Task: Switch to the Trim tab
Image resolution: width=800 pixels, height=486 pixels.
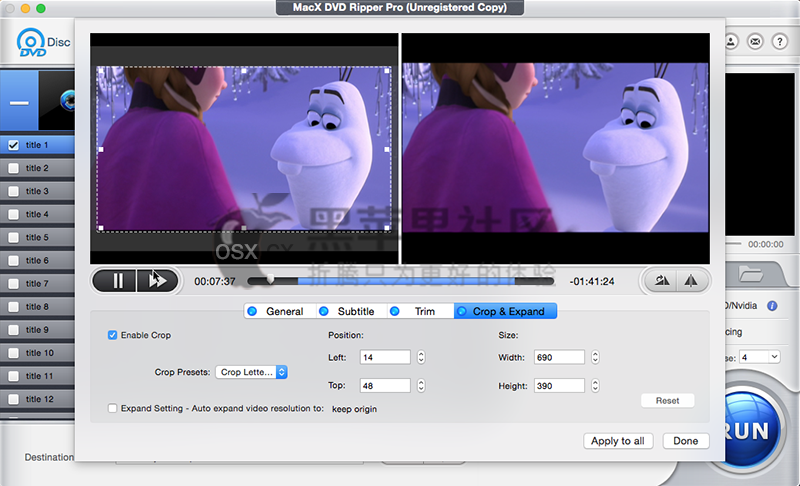Action: pos(420,311)
